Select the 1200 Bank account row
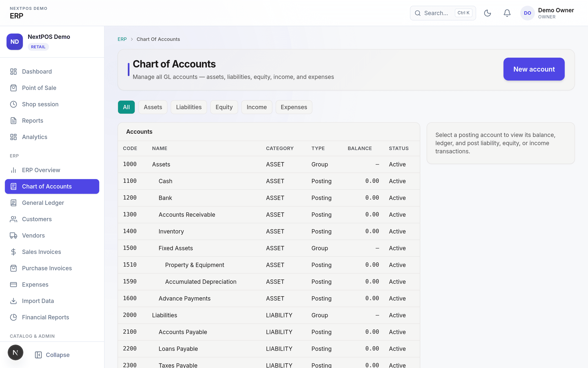This screenshot has height=368, width=588. [269, 198]
